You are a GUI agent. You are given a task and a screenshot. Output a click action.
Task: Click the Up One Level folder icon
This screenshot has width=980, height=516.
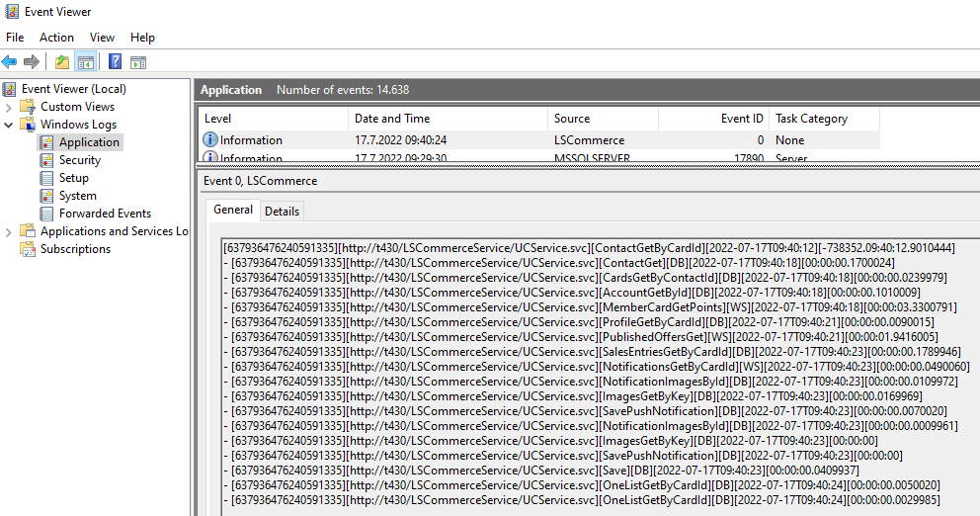(62, 62)
